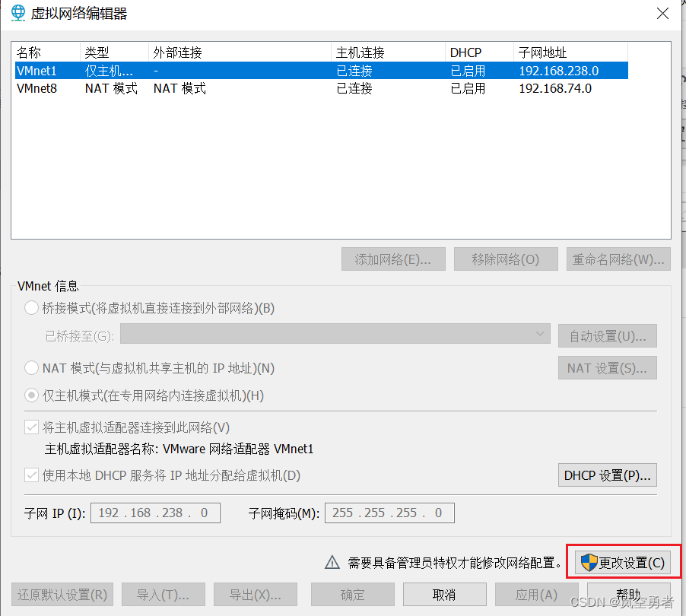The height and width of the screenshot is (616, 686).
Task: Sort by DHCP column header
Action: click(479, 52)
